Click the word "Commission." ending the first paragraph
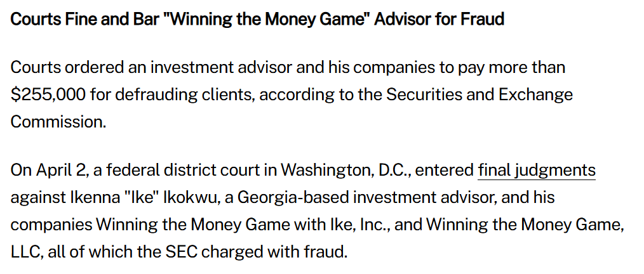Image resolution: width=644 pixels, height=274 pixels. point(58,121)
